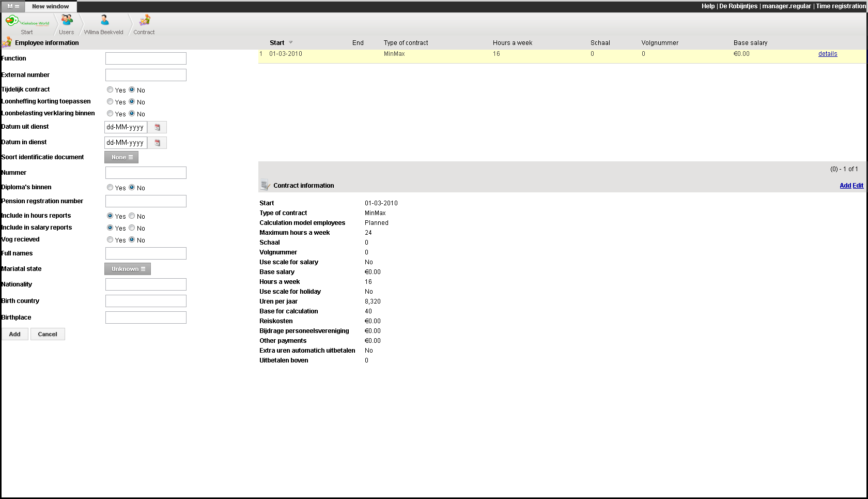Switch to the New window tab
The height and width of the screenshot is (499, 868).
pos(50,7)
